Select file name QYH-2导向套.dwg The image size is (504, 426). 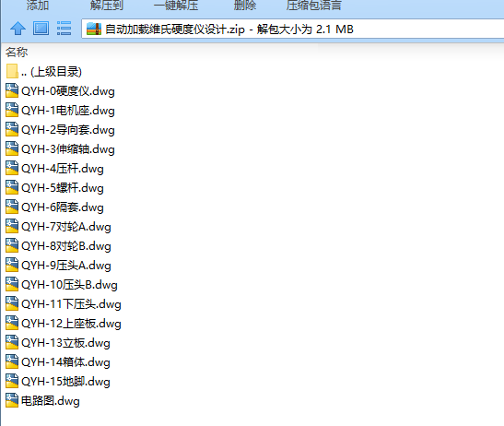(68, 130)
